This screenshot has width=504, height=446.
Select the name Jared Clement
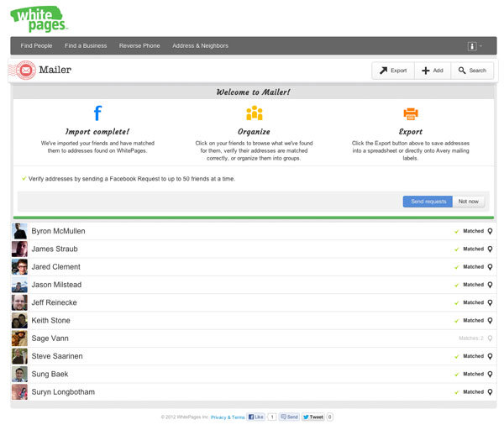click(x=56, y=267)
